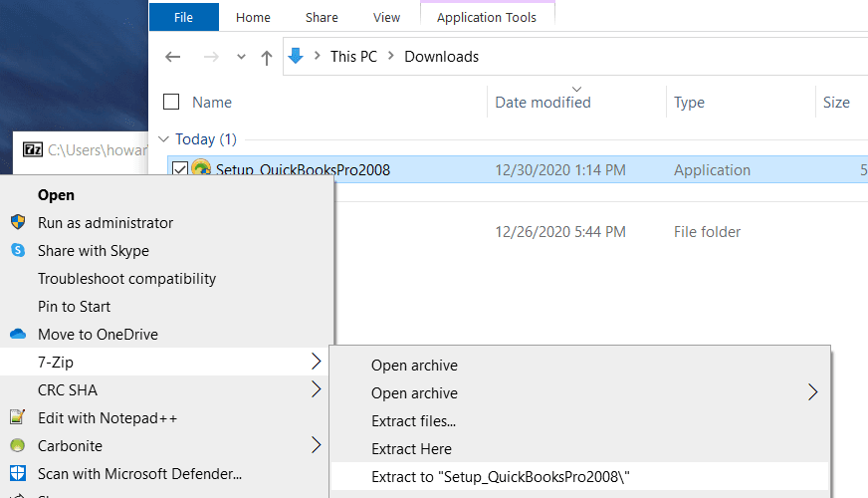The image size is (868, 498).
Task: Click the green Carbonite icon
Action: click(18, 445)
